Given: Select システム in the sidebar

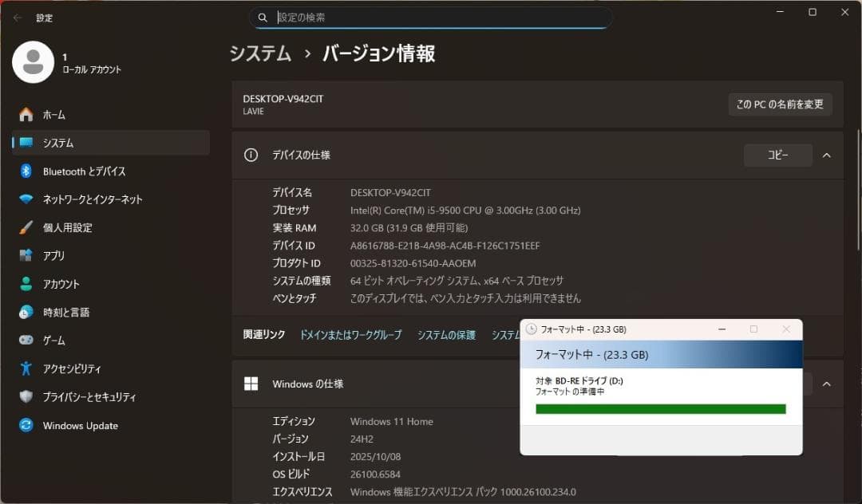Looking at the screenshot, I should click(54, 143).
